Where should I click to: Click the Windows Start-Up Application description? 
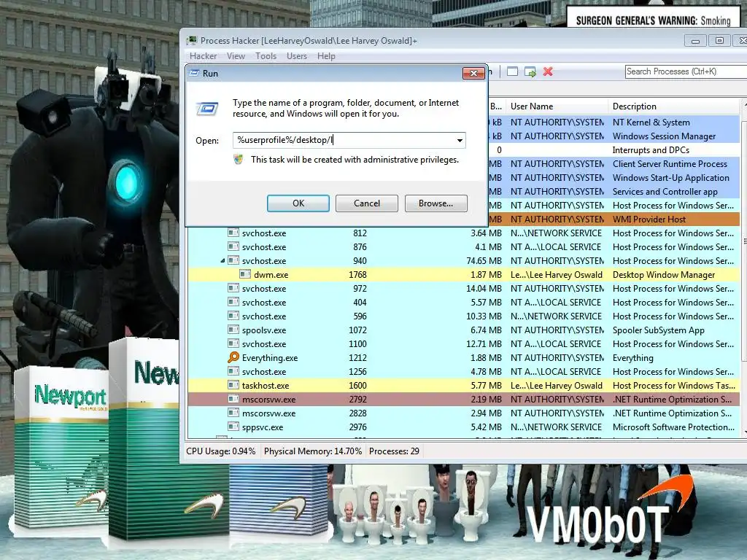(671, 178)
